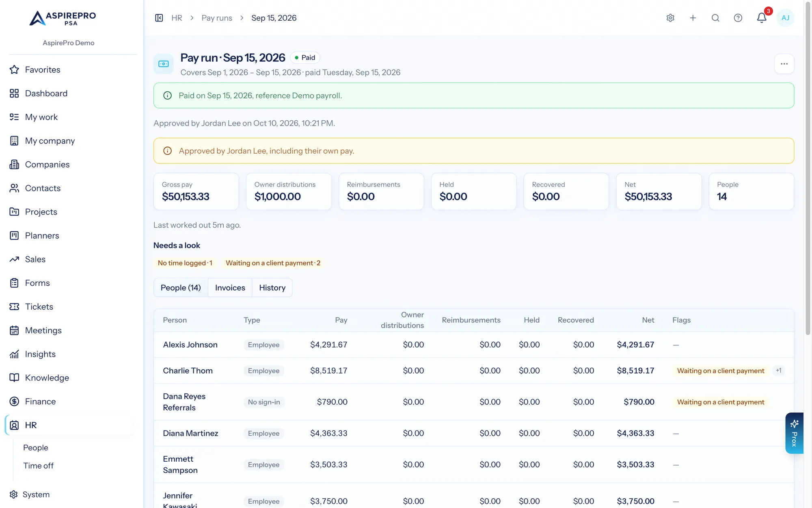This screenshot has height=508, width=812.
Task: Filter by No time logged · 1
Action: (x=185, y=263)
